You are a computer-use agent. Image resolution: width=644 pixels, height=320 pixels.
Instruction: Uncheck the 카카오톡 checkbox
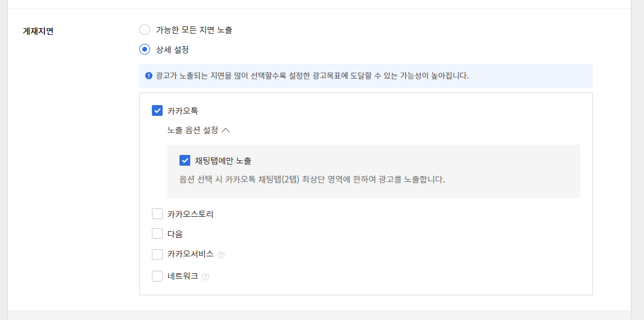pyautogui.click(x=157, y=110)
